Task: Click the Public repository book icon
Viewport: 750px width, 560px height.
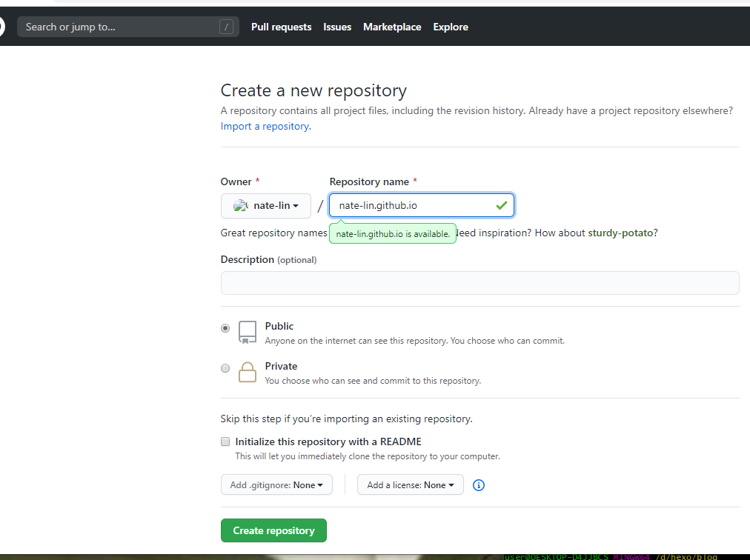Action: pos(248,333)
